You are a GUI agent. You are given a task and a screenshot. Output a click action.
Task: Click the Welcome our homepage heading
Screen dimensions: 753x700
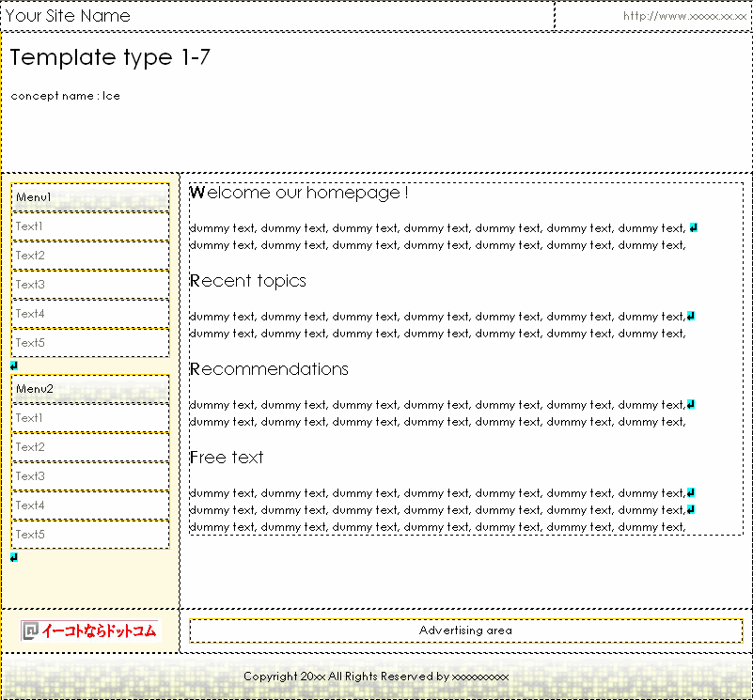tap(299, 193)
